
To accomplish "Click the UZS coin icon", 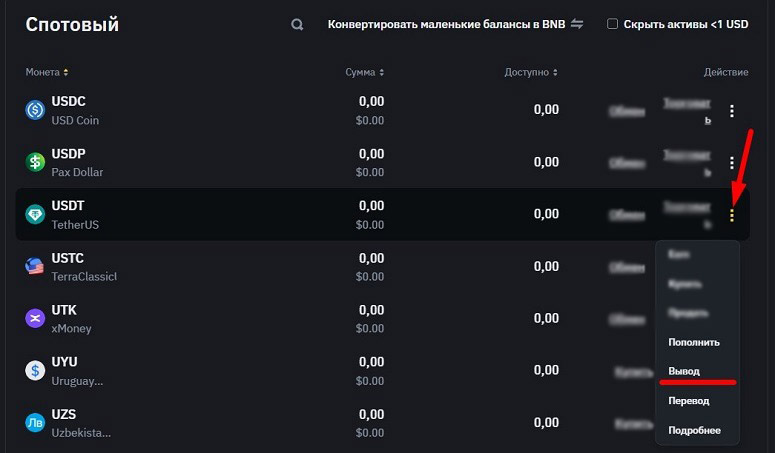I will [35, 422].
